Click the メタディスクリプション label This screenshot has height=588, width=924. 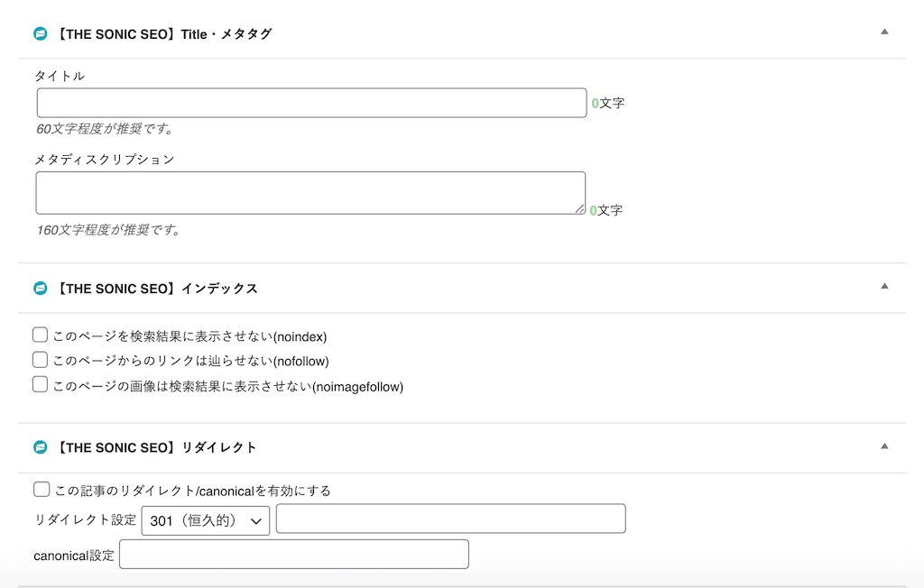coord(105,159)
